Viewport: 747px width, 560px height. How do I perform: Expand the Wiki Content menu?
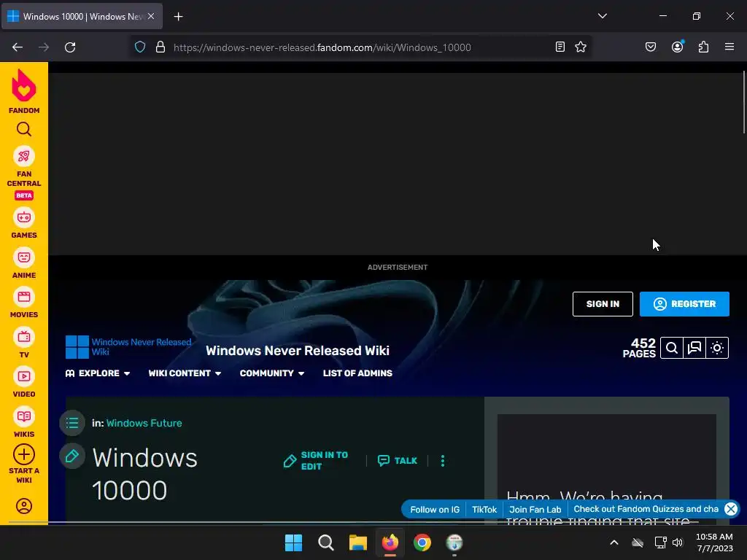(x=185, y=373)
